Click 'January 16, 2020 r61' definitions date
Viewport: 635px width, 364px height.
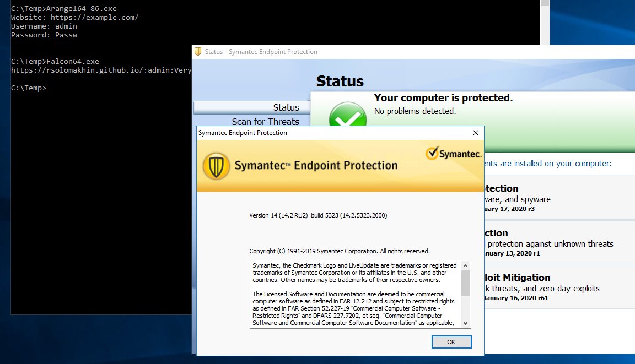point(516,298)
